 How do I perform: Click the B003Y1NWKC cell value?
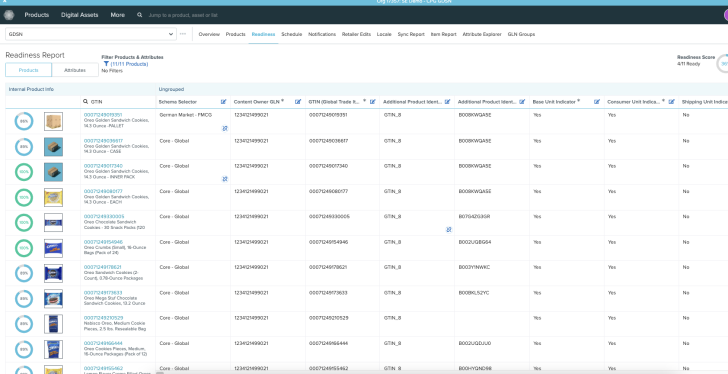(x=474, y=267)
